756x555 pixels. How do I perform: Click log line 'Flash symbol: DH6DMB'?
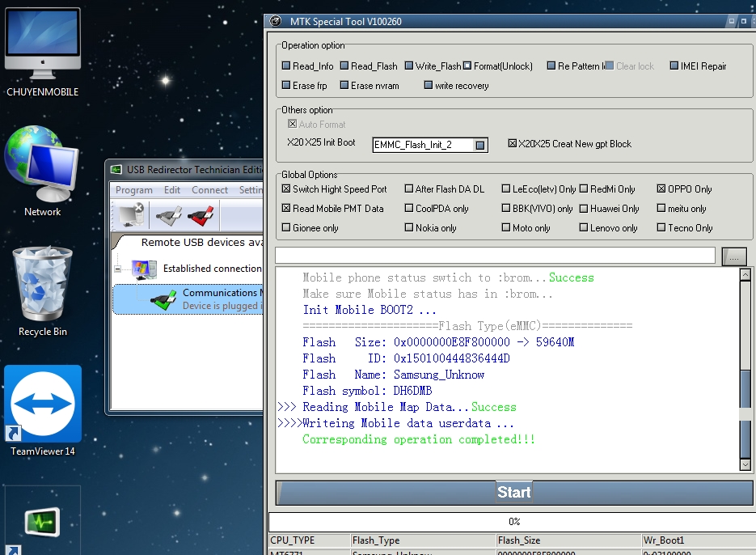click(367, 391)
